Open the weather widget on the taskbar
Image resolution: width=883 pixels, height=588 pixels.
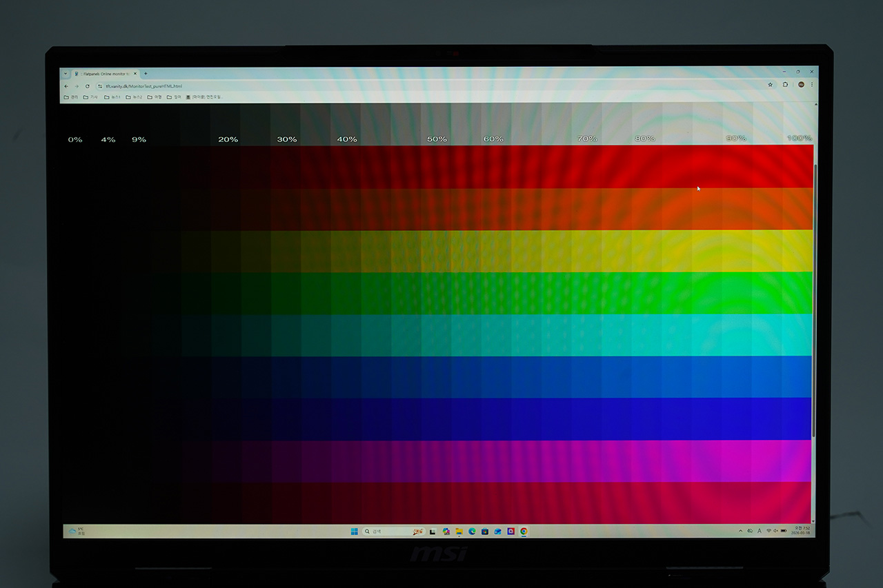(76, 531)
